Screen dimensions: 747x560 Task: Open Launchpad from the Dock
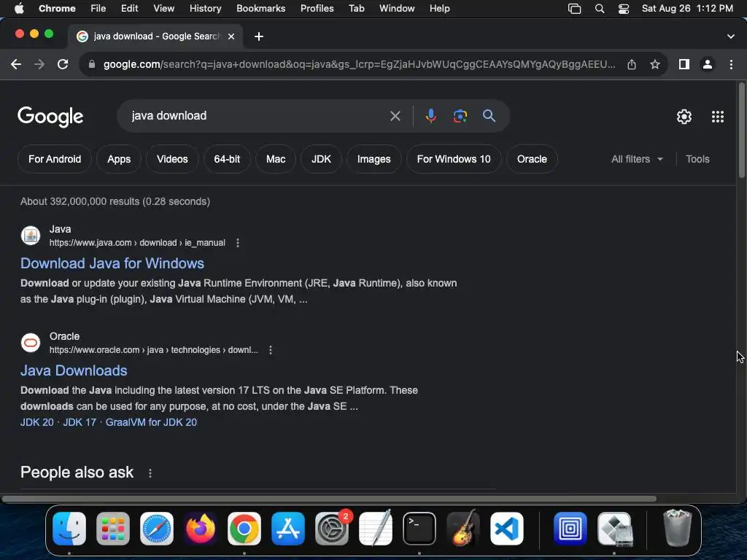click(x=113, y=529)
